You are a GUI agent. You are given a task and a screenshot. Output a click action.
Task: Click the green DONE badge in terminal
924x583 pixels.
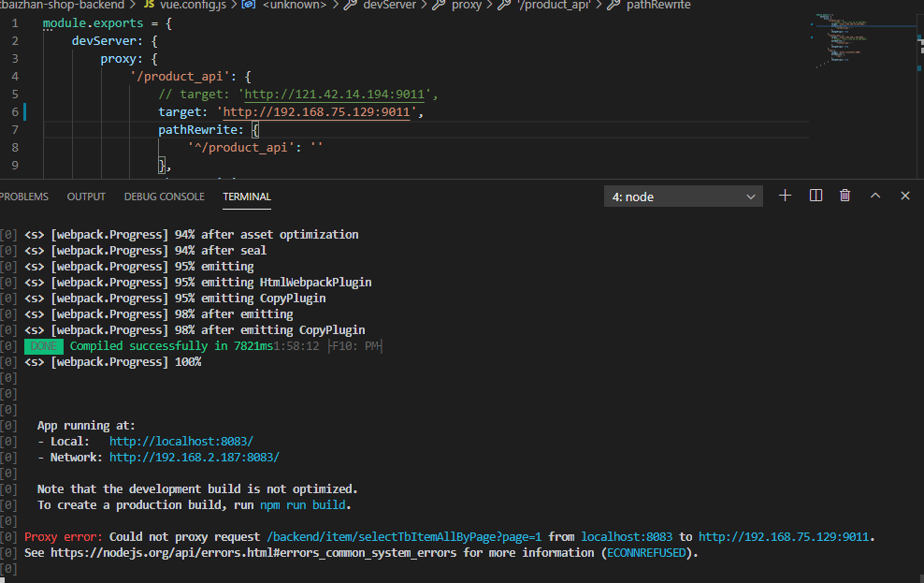(44, 346)
